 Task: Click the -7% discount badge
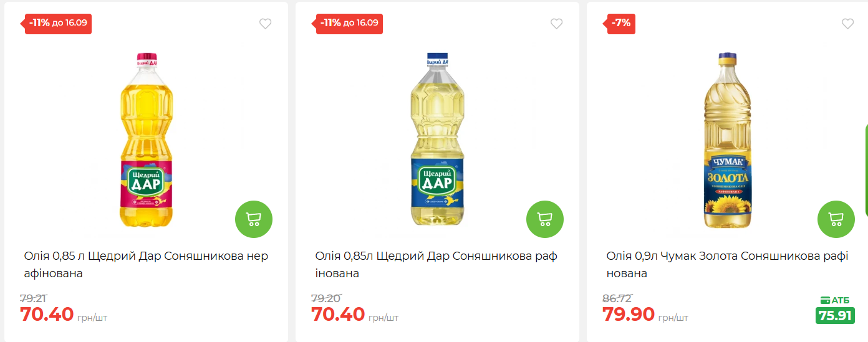(622, 24)
